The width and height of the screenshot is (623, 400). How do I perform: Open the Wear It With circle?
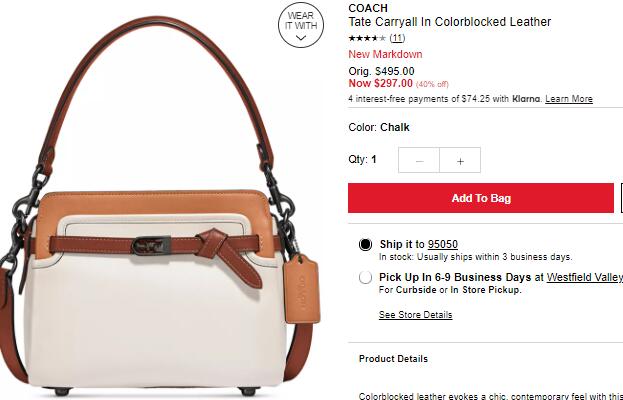click(x=301, y=25)
